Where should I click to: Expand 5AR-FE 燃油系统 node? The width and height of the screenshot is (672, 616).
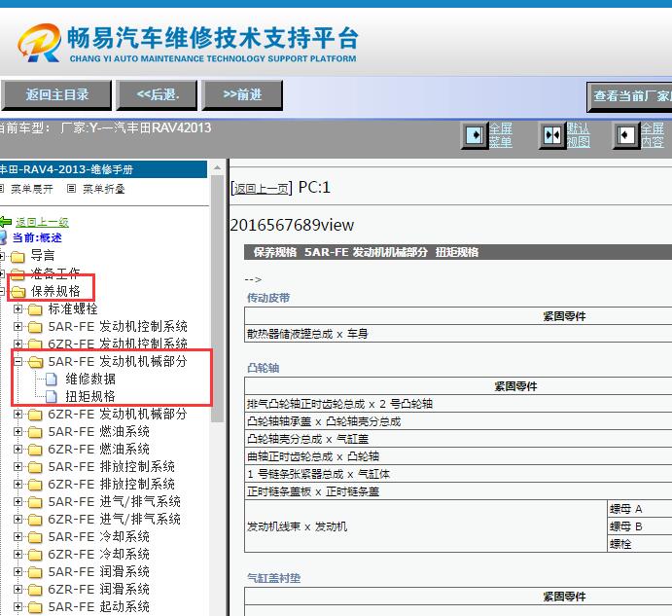click(18, 431)
